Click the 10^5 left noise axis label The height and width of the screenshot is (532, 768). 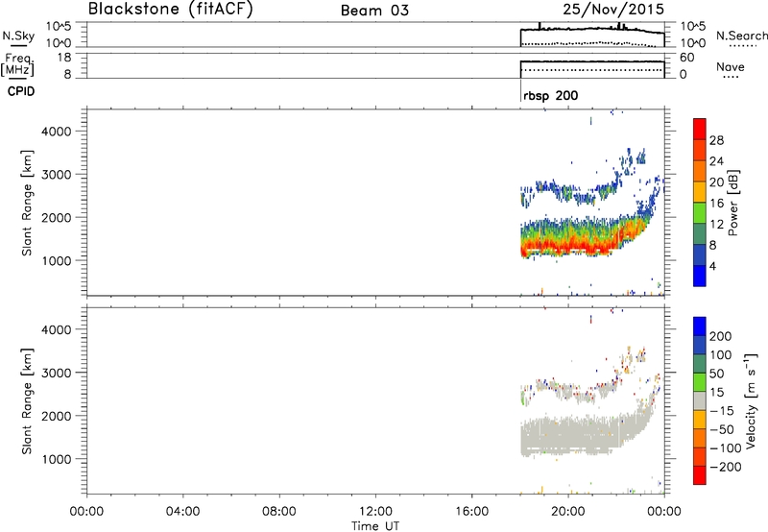[x=59, y=27]
